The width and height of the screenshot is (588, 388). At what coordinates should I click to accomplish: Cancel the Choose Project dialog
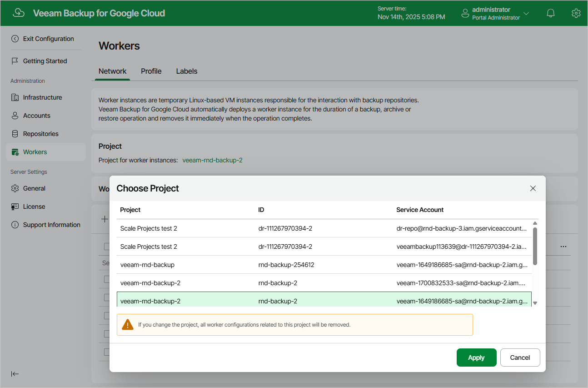[520, 358]
